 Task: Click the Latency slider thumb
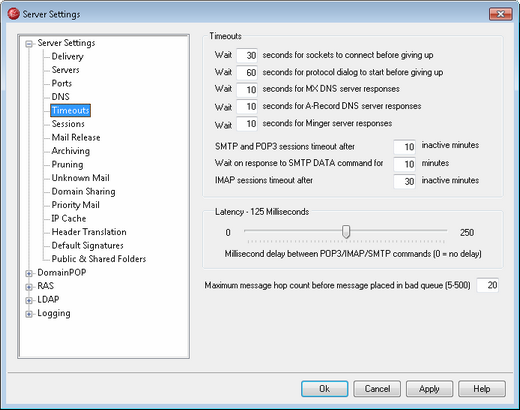[346, 231]
